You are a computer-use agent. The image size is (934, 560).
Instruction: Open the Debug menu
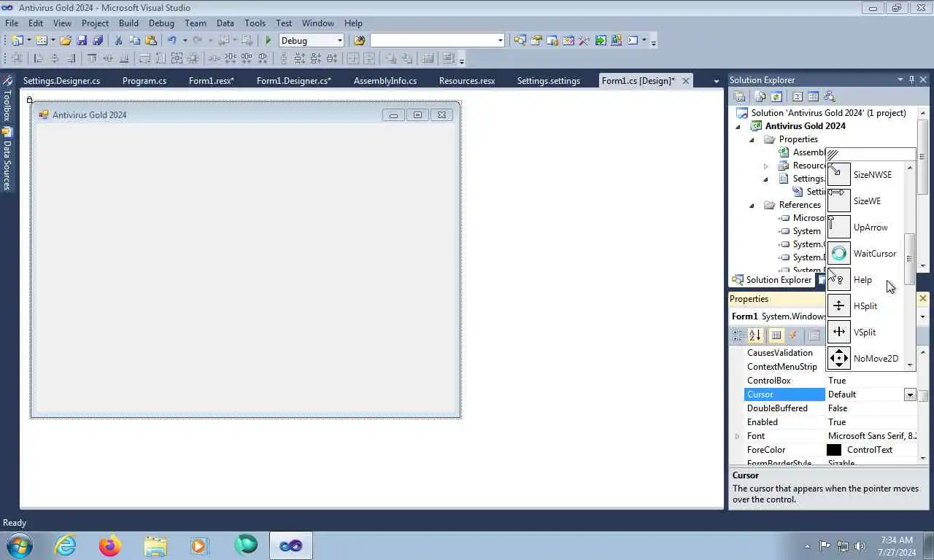click(x=161, y=23)
